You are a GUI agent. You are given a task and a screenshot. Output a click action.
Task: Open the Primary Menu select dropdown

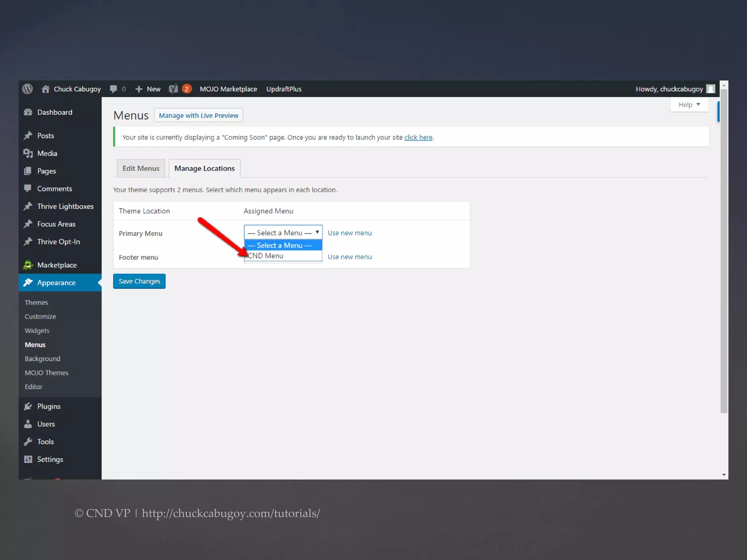pyautogui.click(x=283, y=233)
